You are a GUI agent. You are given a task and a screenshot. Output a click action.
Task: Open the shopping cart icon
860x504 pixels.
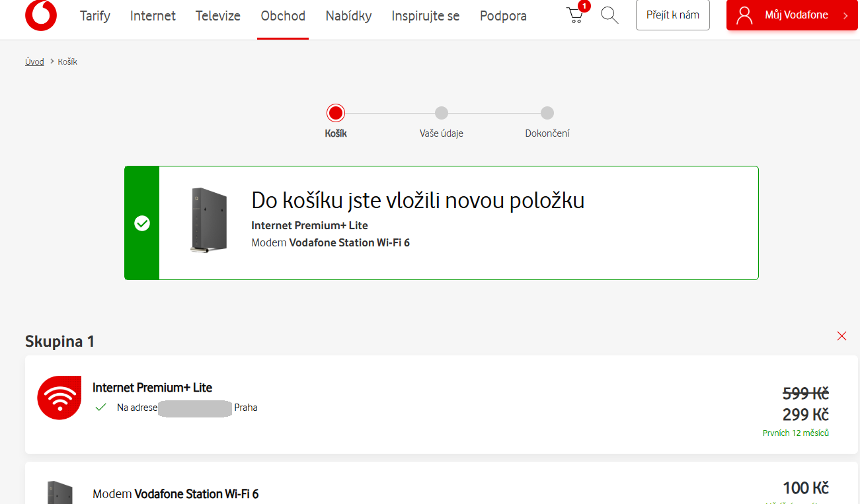click(x=576, y=15)
